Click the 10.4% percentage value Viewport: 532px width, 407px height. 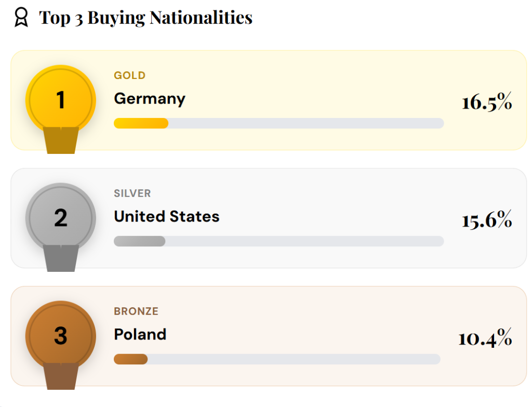(485, 338)
